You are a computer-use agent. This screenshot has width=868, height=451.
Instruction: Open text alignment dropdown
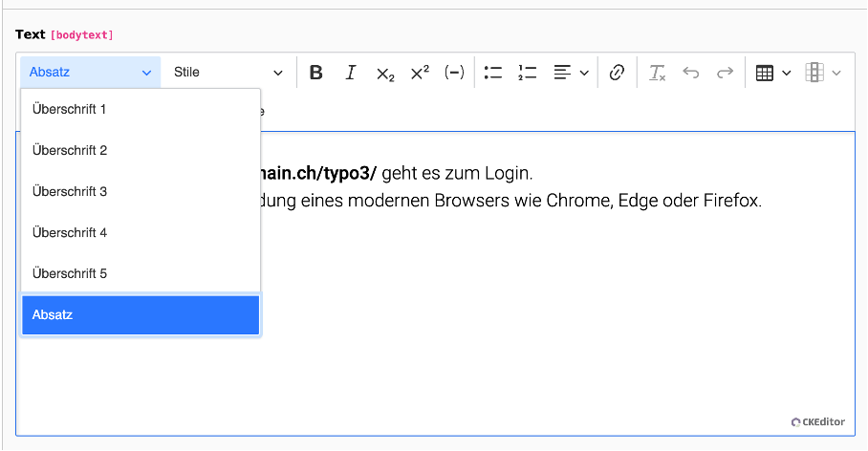[x=571, y=73]
